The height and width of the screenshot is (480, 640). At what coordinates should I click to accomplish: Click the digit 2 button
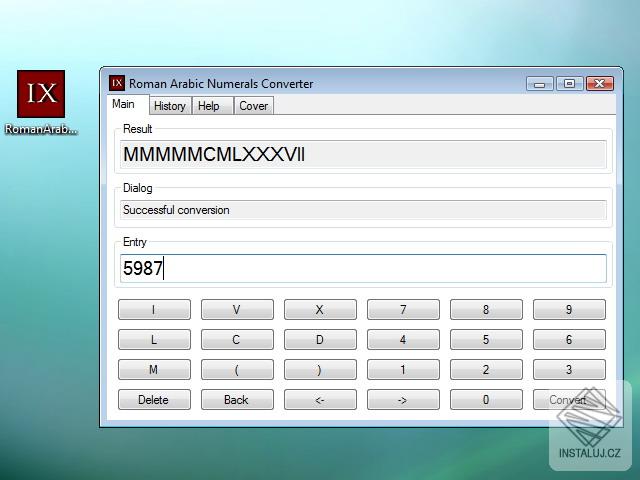tap(486, 369)
